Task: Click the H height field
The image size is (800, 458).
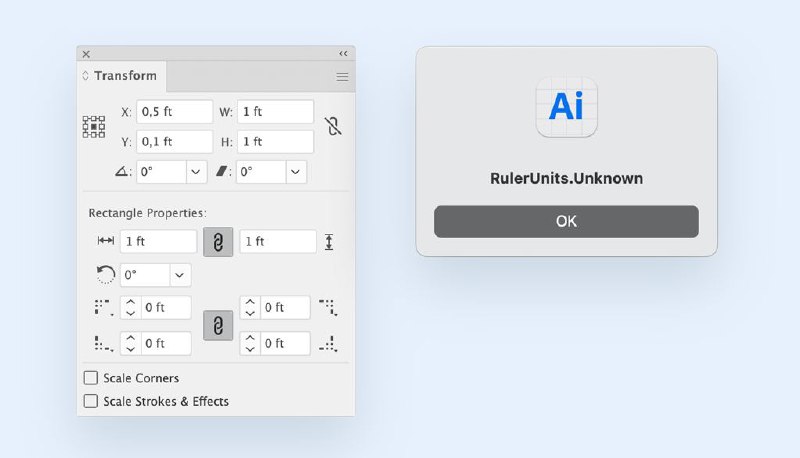Action: [276, 142]
